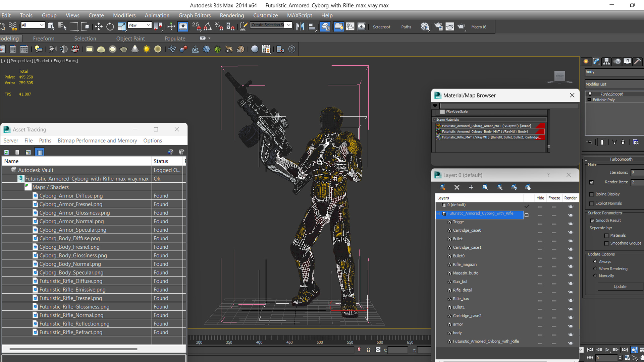Image resolution: width=644 pixels, height=362 pixels.
Task: Select the Move tool in main toolbar
Action: coord(99,26)
